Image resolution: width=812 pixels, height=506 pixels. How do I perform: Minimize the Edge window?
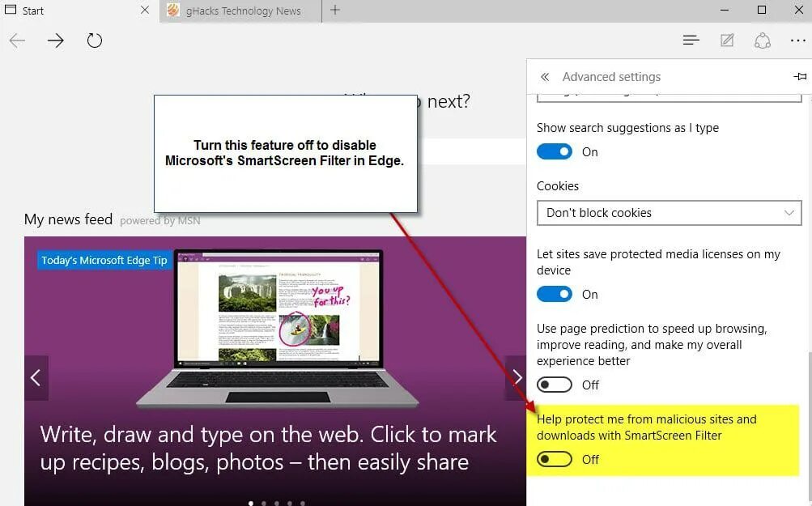pos(725,10)
